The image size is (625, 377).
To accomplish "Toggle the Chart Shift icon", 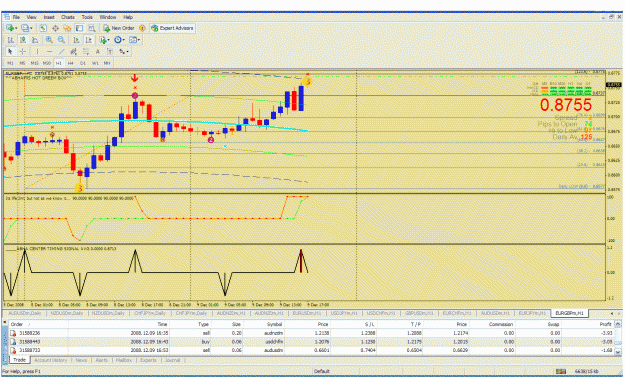I will pyautogui.click(x=88, y=40).
